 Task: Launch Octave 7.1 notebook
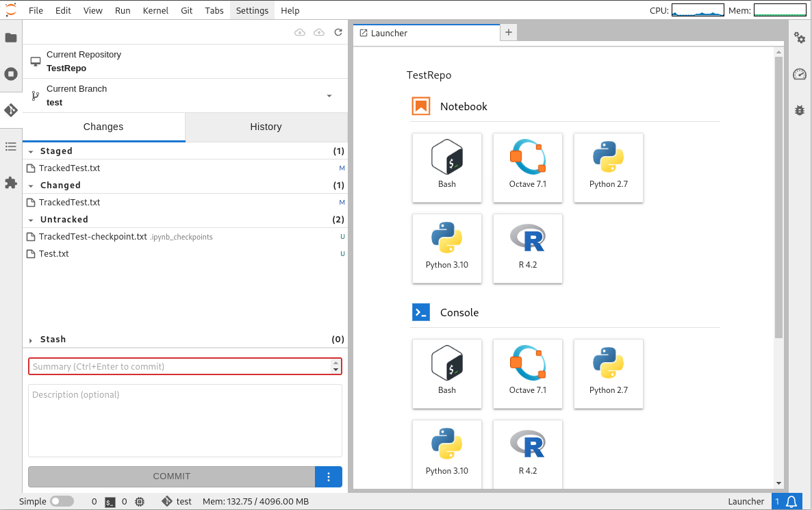click(528, 168)
